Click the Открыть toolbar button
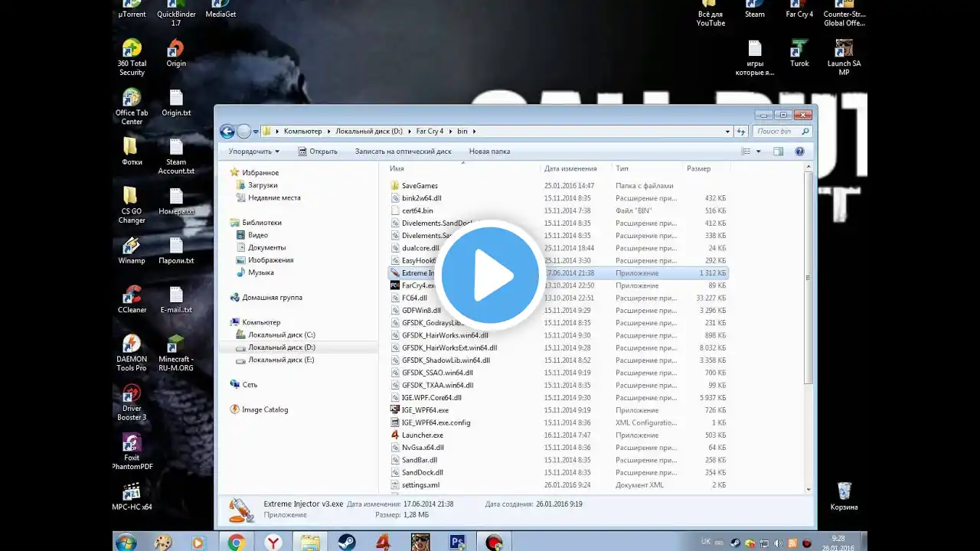 [x=318, y=152]
